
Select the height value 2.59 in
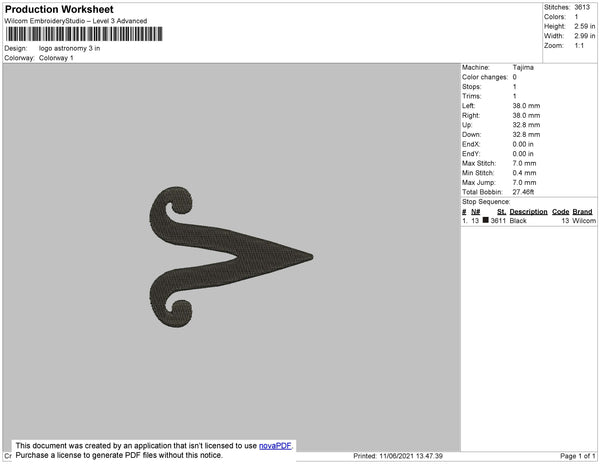click(x=584, y=26)
